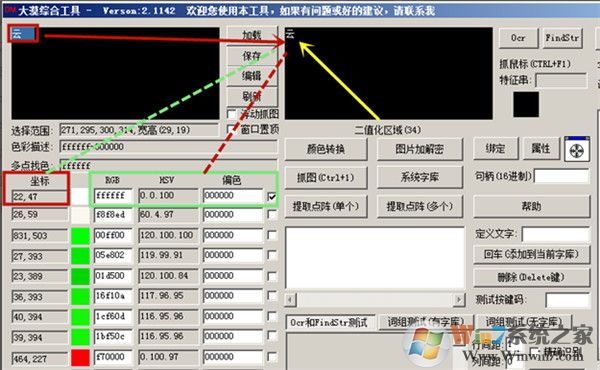
Task: Click 抓图(Ctrl+1) button
Action: point(326,178)
